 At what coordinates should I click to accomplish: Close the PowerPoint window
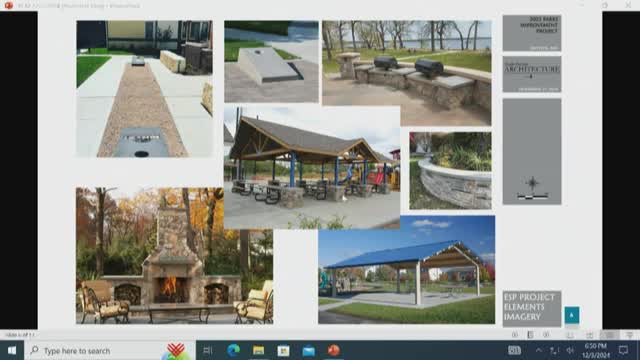coord(628,5)
